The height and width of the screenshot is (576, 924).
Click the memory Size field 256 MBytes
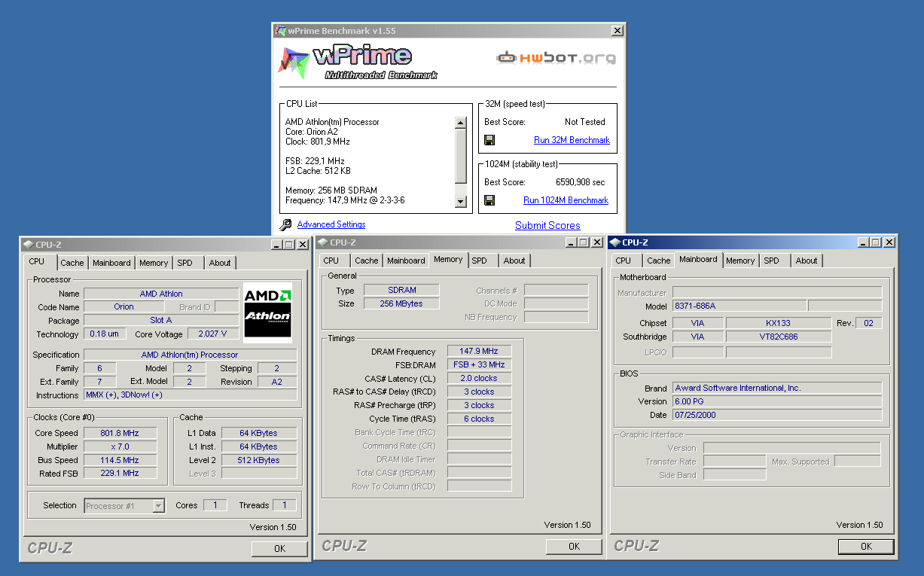(x=401, y=303)
